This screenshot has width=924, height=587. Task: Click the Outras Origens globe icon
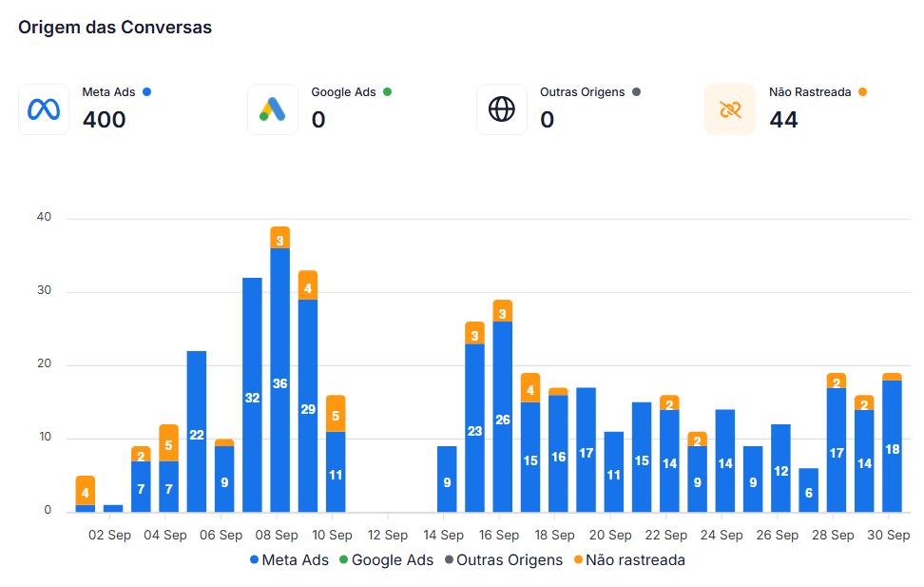pyautogui.click(x=502, y=109)
